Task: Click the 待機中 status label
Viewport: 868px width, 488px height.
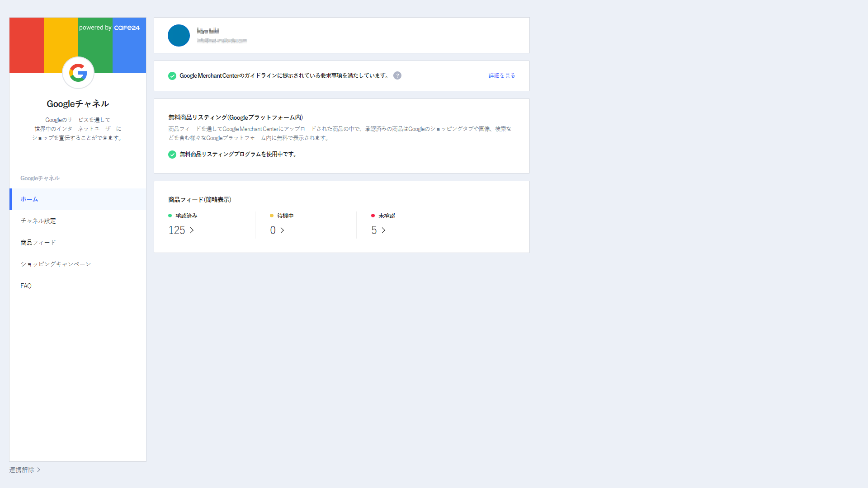Action: click(x=285, y=216)
